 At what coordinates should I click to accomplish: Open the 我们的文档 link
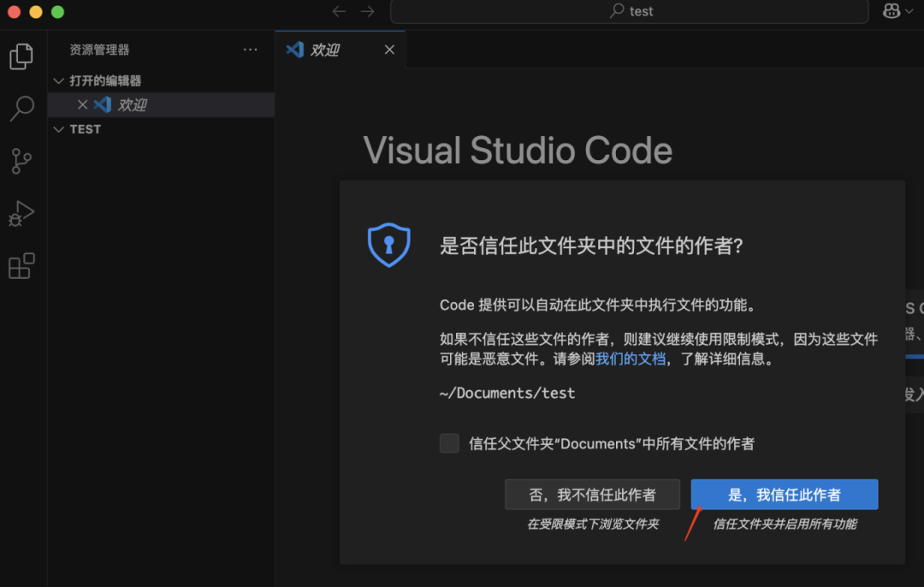(631, 358)
